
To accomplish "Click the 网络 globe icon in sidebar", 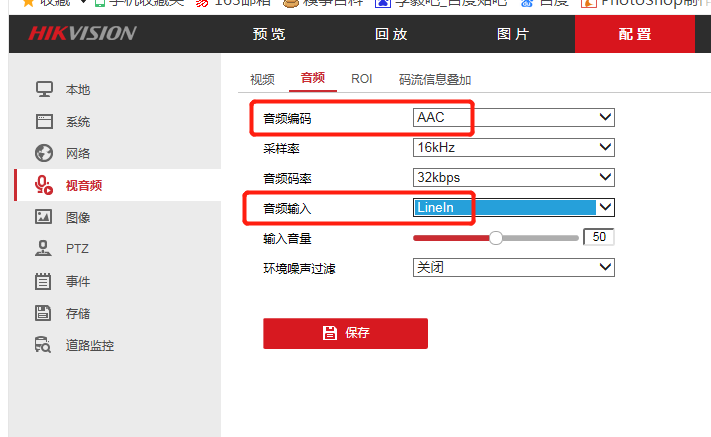I will pos(43,153).
